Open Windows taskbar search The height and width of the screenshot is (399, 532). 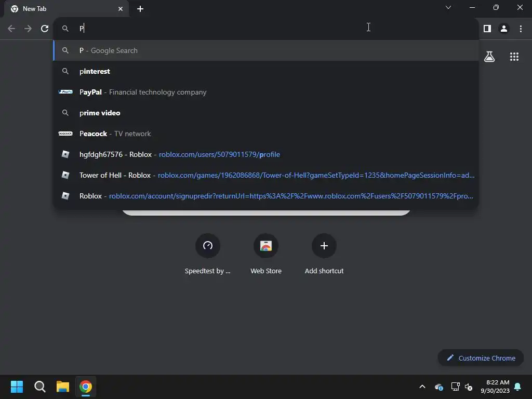pos(39,387)
